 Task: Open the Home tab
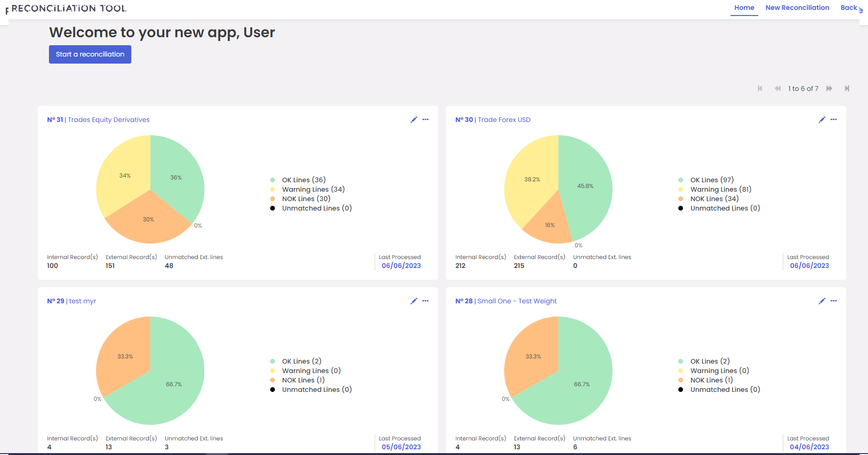(744, 8)
